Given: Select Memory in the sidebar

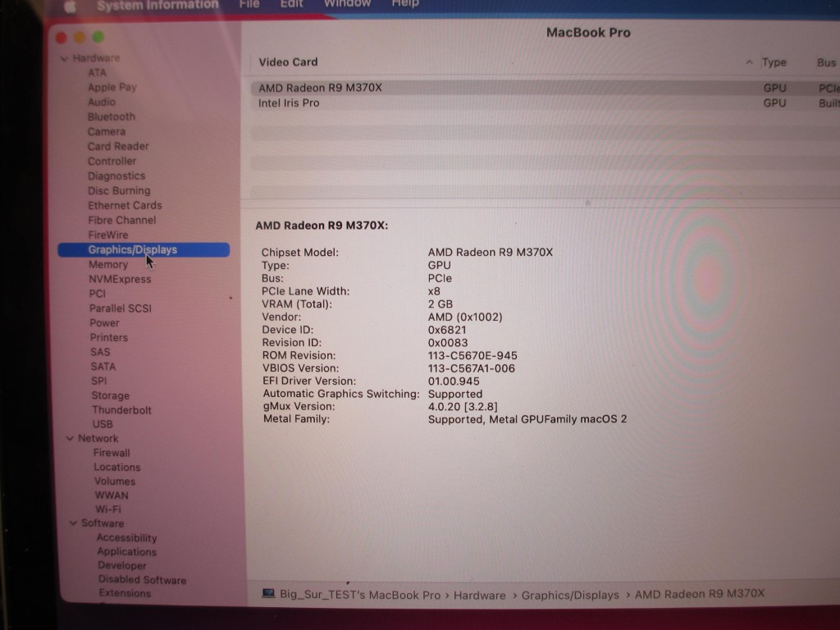Looking at the screenshot, I should coord(108,265).
